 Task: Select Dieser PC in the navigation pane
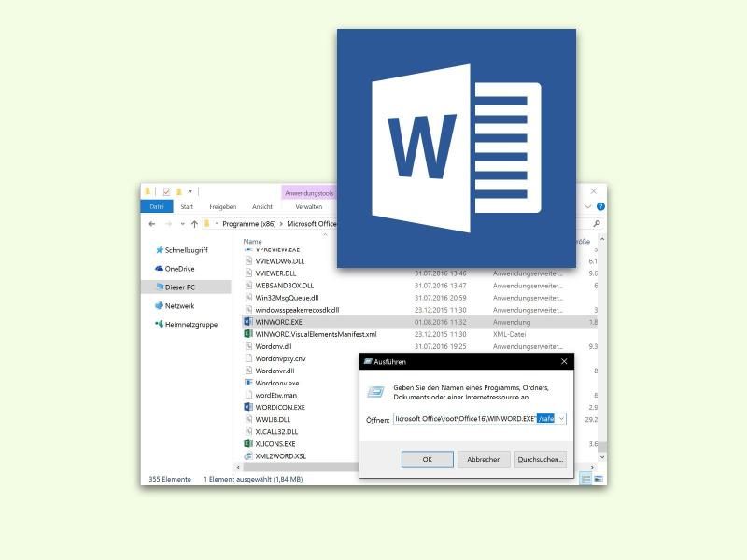tap(186, 287)
